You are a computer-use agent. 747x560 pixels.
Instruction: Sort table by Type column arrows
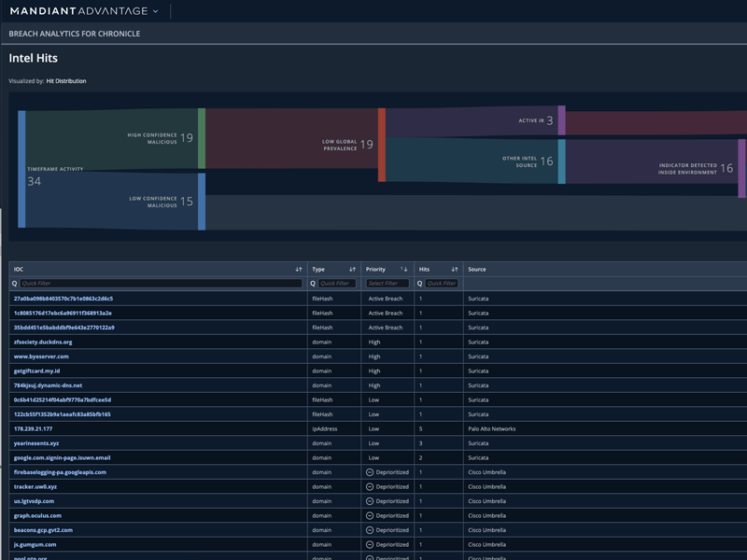pos(353,270)
